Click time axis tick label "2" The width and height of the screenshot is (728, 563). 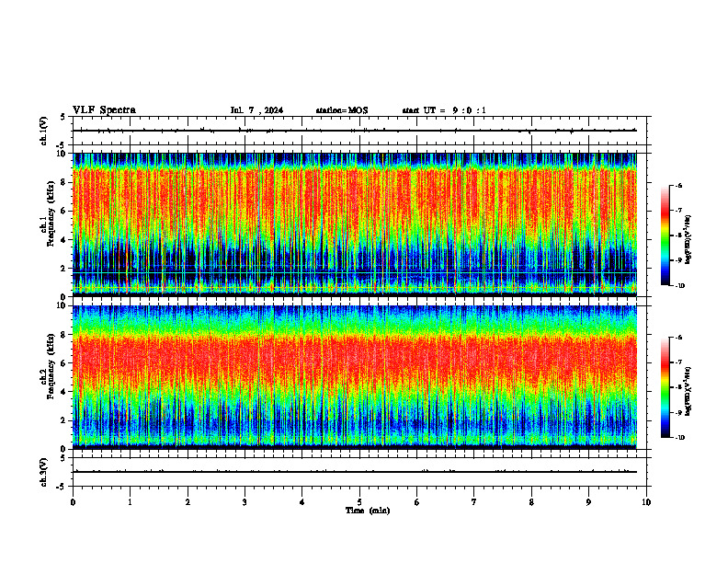pos(188,501)
